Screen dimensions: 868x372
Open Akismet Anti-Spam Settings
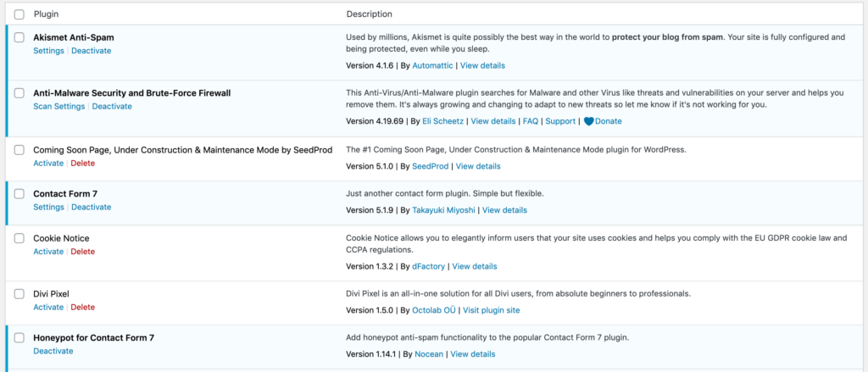pyautogui.click(x=48, y=50)
